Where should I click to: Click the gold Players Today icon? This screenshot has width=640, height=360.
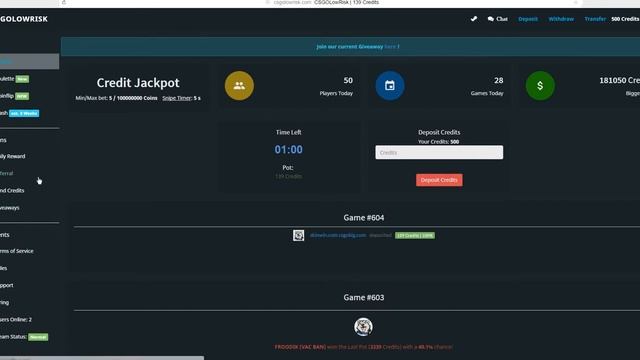pyautogui.click(x=239, y=86)
